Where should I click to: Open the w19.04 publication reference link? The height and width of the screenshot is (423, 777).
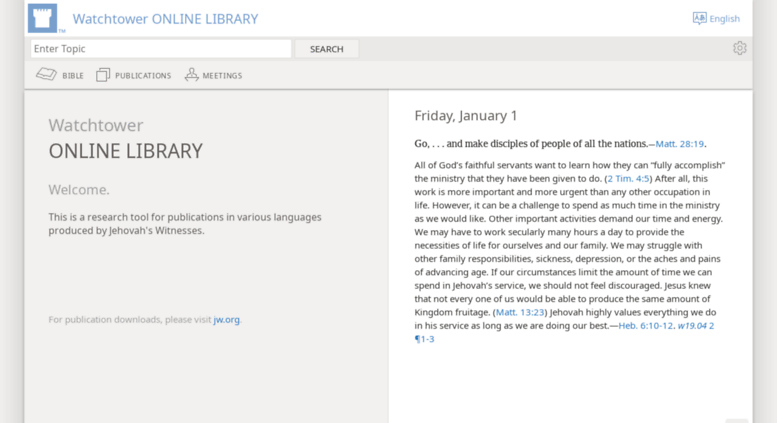point(692,325)
